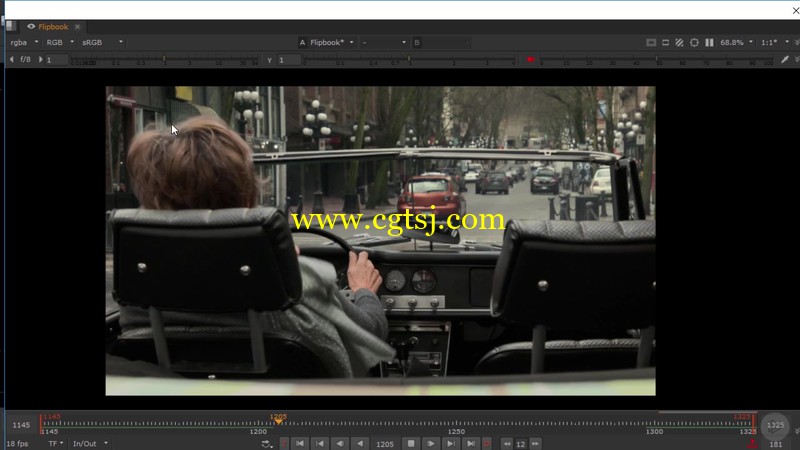The image size is (800, 450).
Task: Close the Flipbook tab
Action: point(78,27)
